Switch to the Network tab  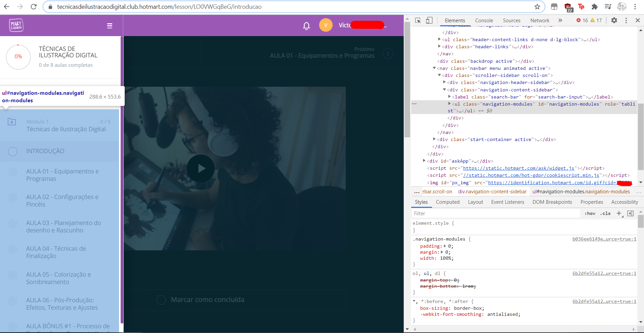(540, 21)
